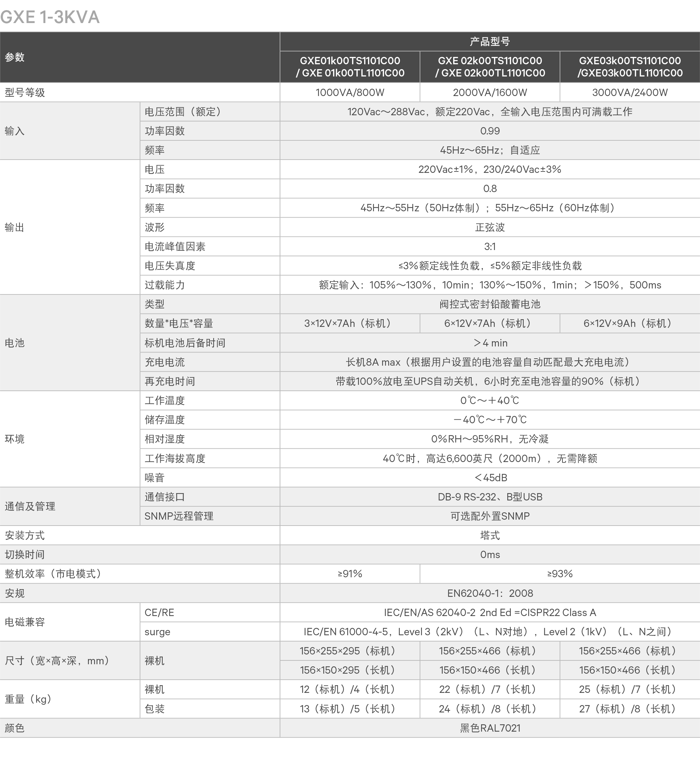The width and height of the screenshot is (700, 769).
Task: Select the 输入 category label
Action: tap(14, 131)
